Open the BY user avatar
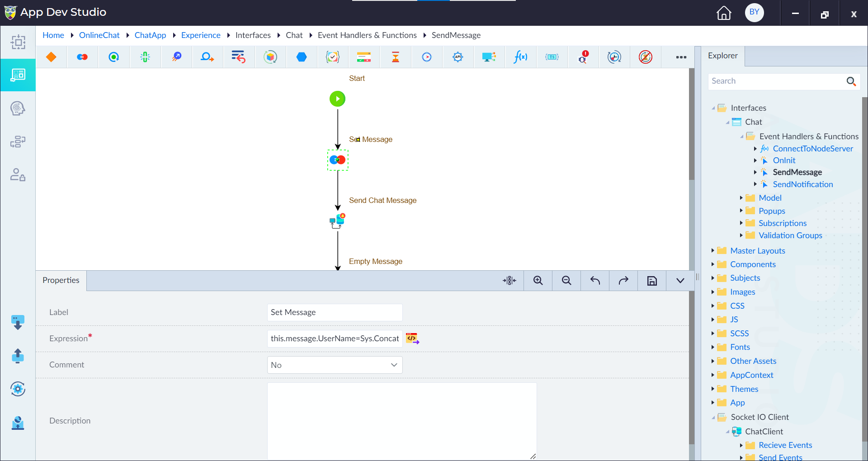The width and height of the screenshot is (868, 461). [x=755, y=12]
